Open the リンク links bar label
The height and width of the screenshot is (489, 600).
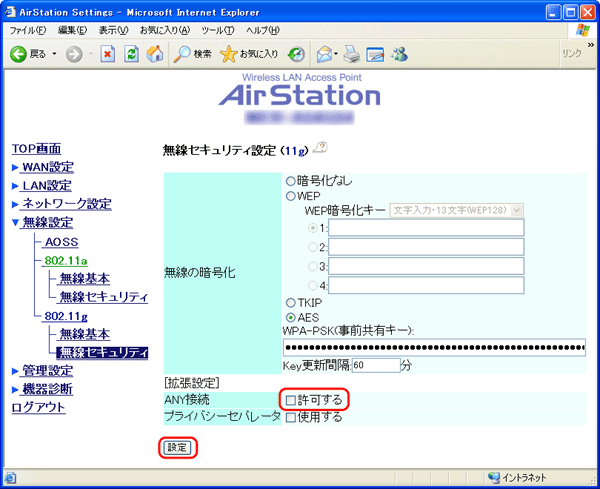point(572,54)
